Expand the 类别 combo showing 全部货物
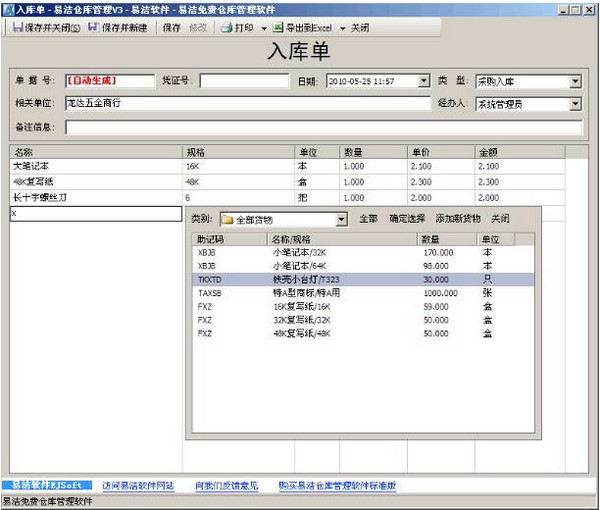The width and height of the screenshot is (600, 510). pyautogui.click(x=341, y=220)
